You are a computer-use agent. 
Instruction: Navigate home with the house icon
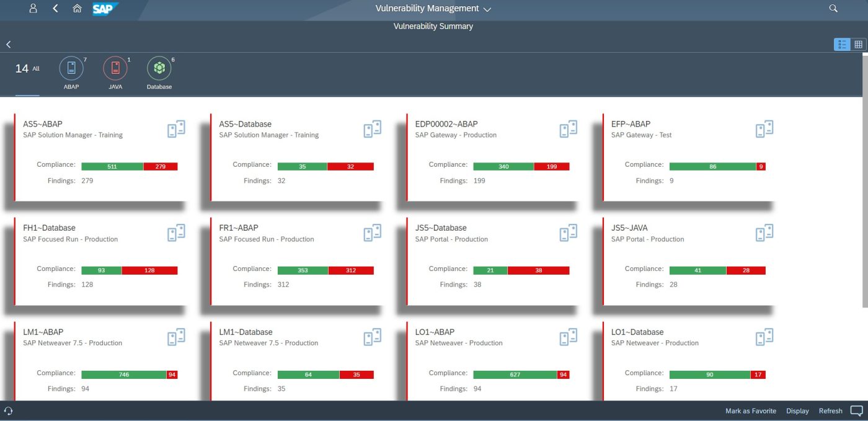(x=77, y=8)
